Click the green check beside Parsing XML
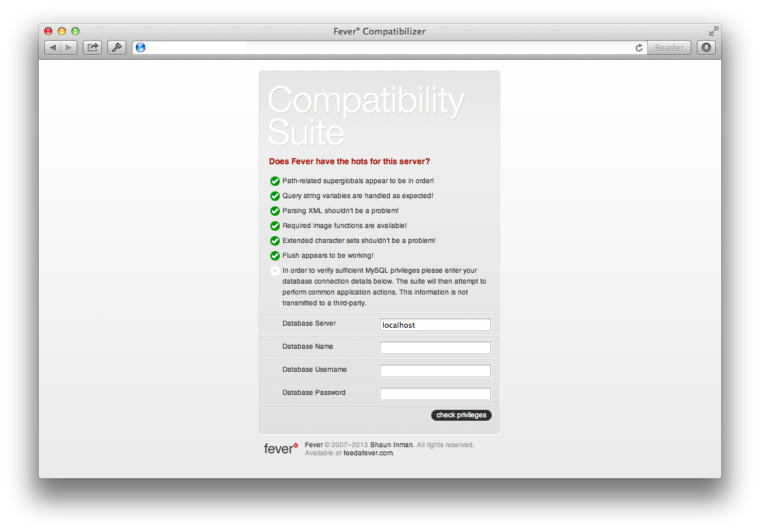 pyautogui.click(x=275, y=211)
